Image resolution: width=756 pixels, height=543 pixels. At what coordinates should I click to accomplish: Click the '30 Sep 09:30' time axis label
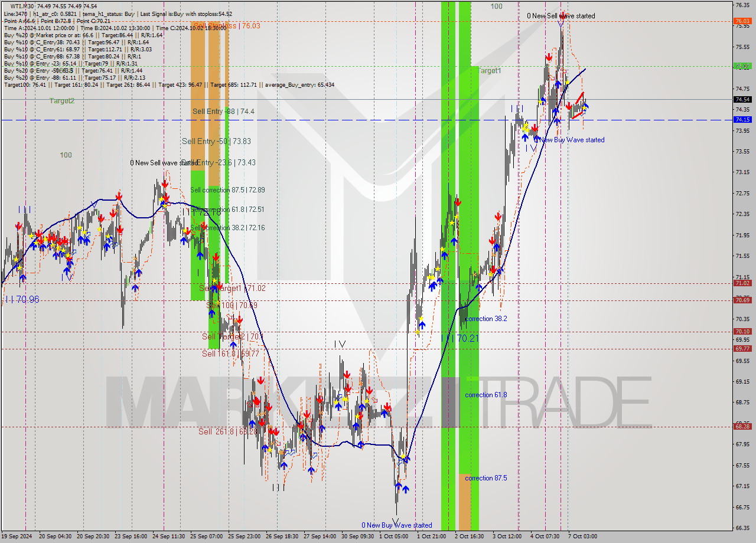pos(358,537)
